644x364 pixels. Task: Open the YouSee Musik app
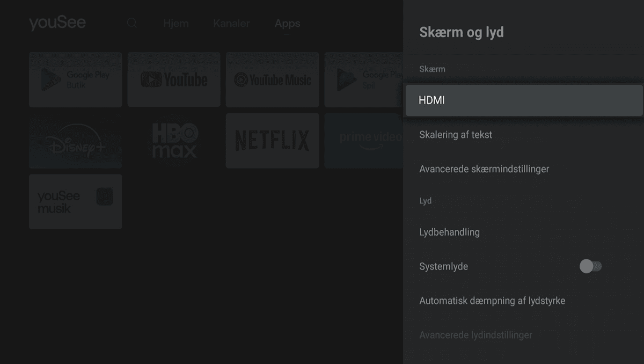pos(75,201)
